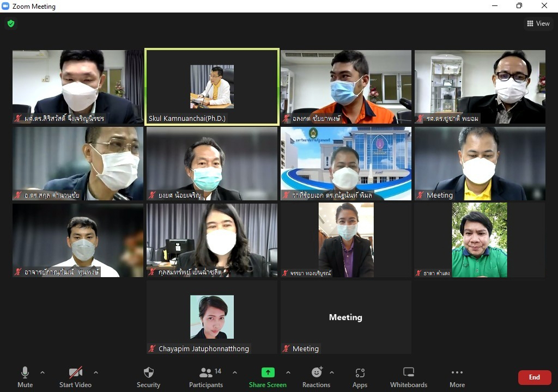This screenshot has height=392, width=558.
Task: Close the Zoom Meeting window
Action: coord(544,6)
